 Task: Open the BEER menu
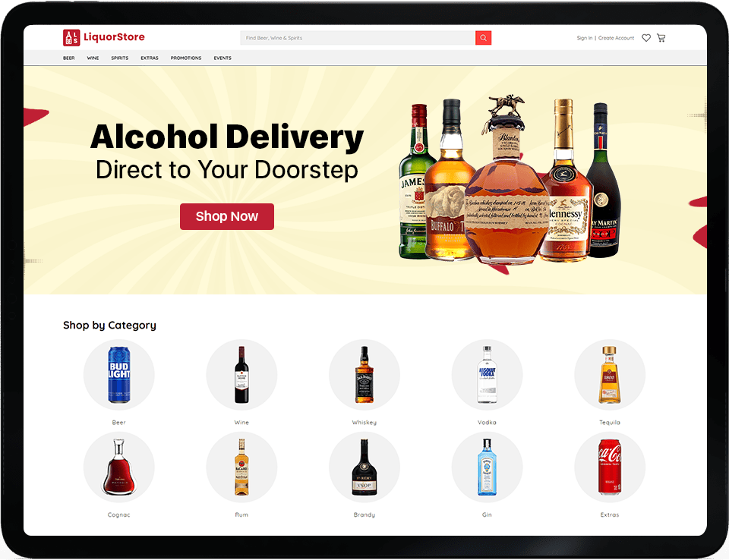coord(69,58)
